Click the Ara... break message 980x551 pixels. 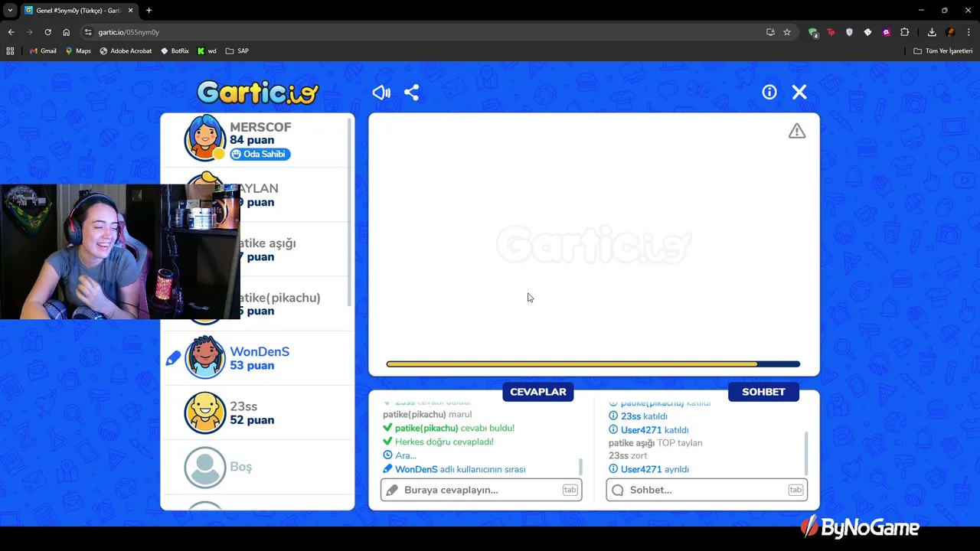pyautogui.click(x=406, y=455)
